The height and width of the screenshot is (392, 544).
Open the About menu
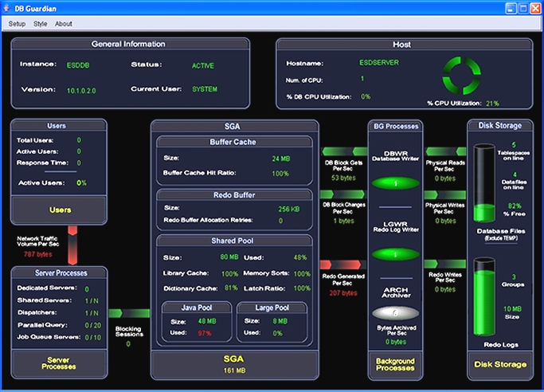[64, 24]
